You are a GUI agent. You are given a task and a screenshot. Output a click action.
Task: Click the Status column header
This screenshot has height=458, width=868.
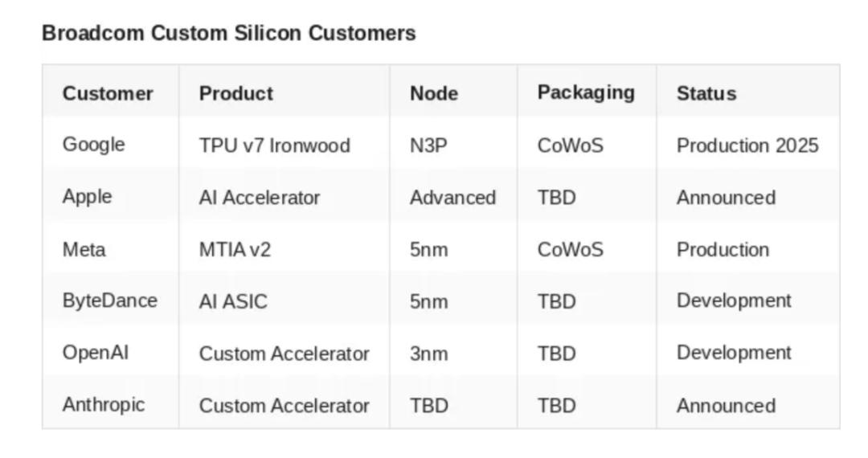pos(706,93)
